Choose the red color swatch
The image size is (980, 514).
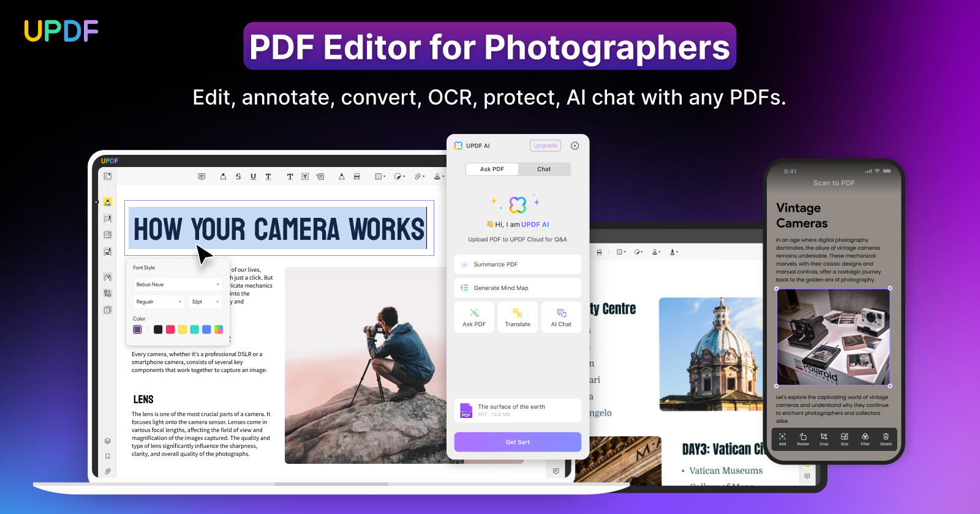[170, 329]
